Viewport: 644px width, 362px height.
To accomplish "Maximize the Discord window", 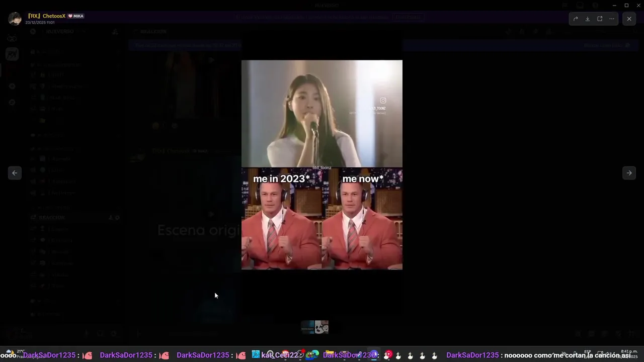I will [626, 6].
